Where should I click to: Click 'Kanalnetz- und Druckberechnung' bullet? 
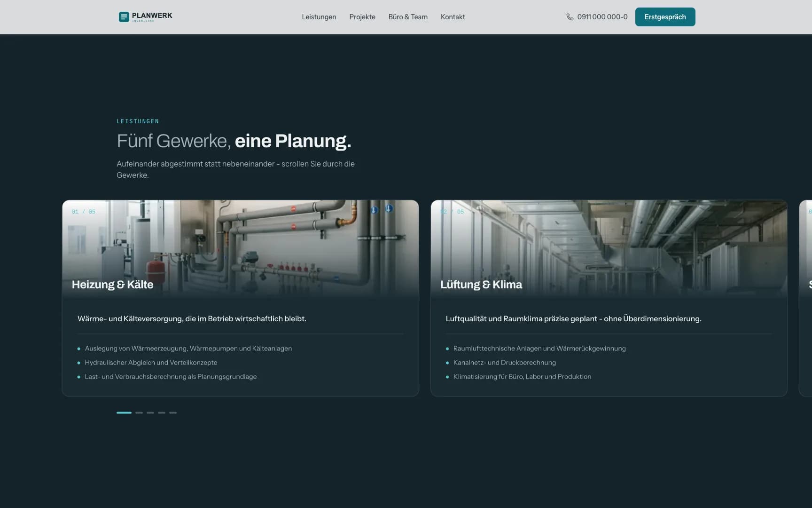[505, 363]
